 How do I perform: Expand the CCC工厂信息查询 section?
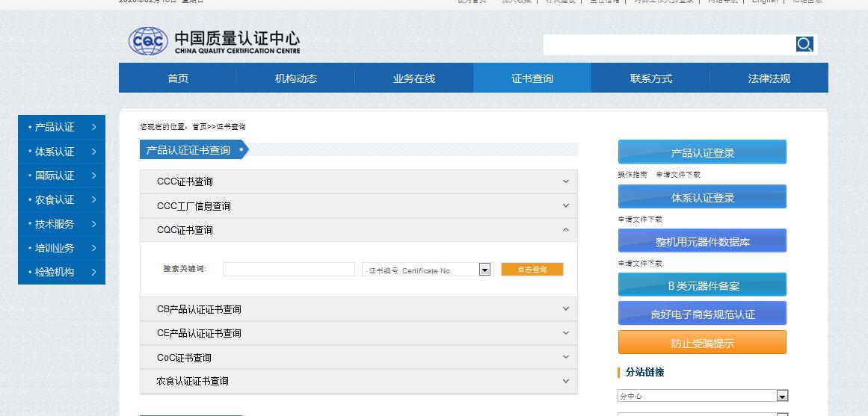pyautogui.click(x=566, y=205)
